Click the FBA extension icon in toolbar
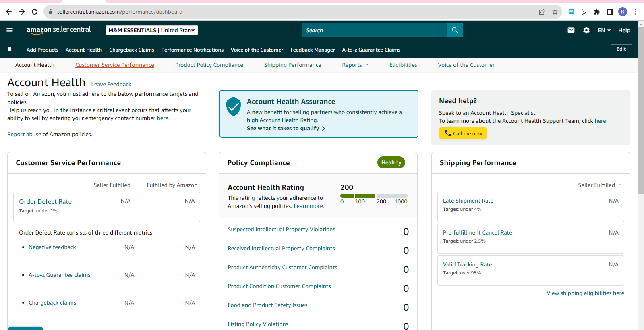The image size is (644, 330). click(x=571, y=12)
